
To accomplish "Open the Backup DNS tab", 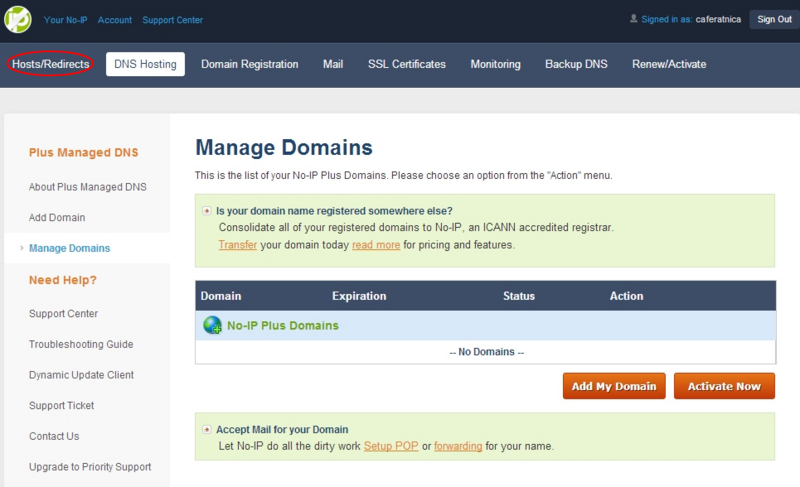I will [576, 64].
